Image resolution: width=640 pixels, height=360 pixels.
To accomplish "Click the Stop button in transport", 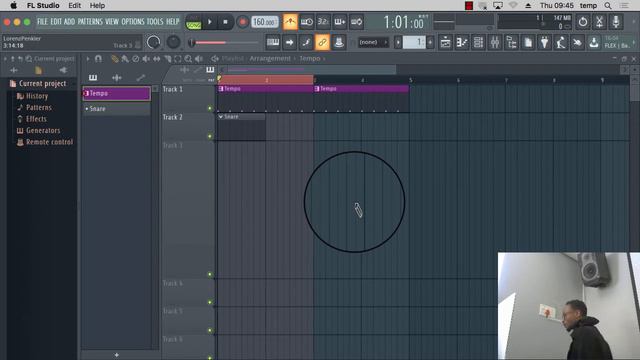I will click(x=225, y=22).
